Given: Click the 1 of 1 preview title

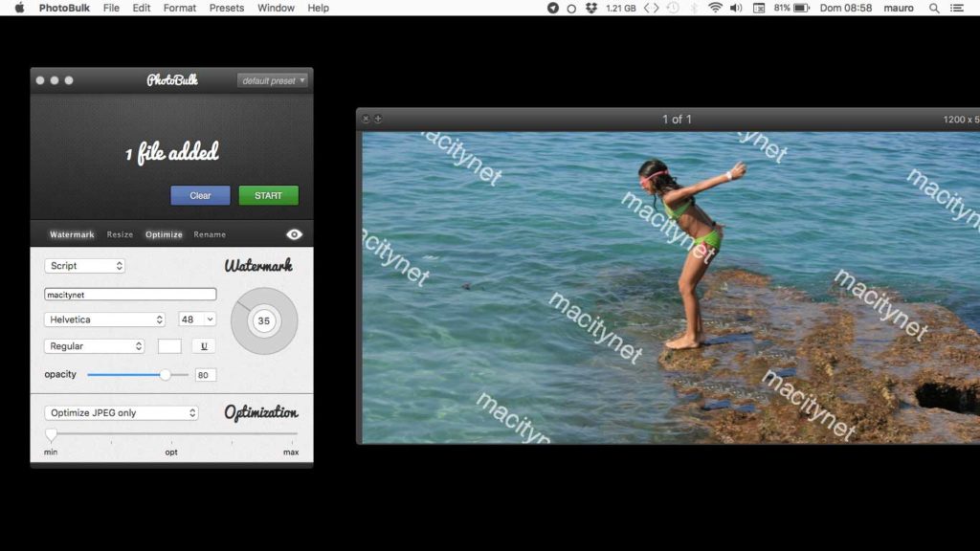Looking at the screenshot, I should pyautogui.click(x=677, y=120).
